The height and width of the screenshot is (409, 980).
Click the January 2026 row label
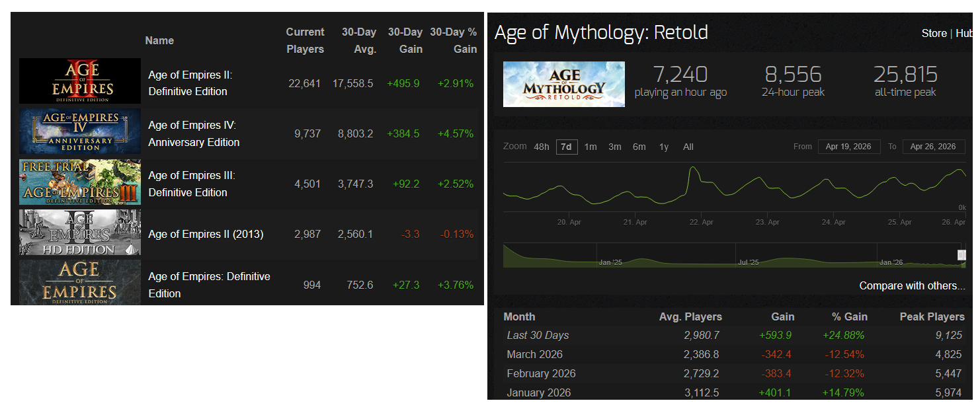pyautogui.click(x=538, y=392)
